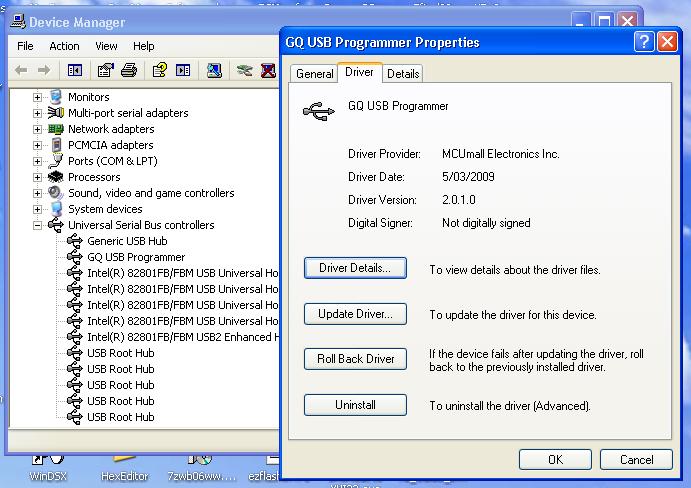Viewport: 691px width, 488px height.
Task: Click the Update Driver... button
Action: click(355, 314)
